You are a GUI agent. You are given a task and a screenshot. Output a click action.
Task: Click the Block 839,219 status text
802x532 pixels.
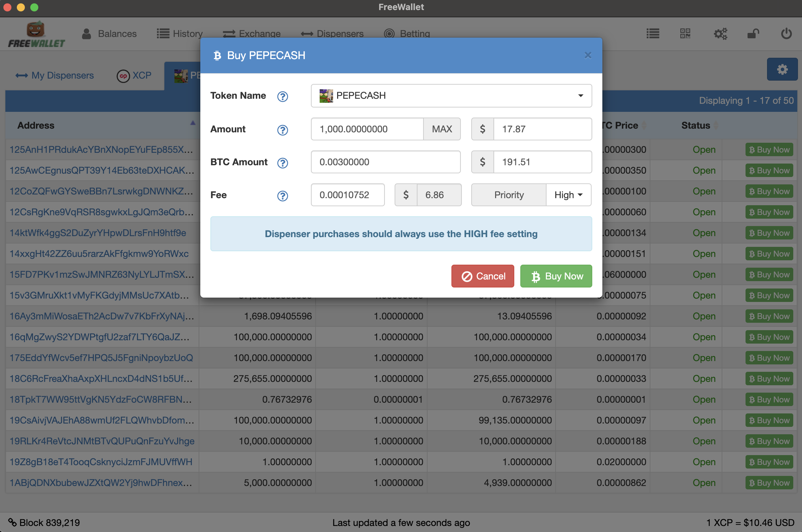click(49, 523)
